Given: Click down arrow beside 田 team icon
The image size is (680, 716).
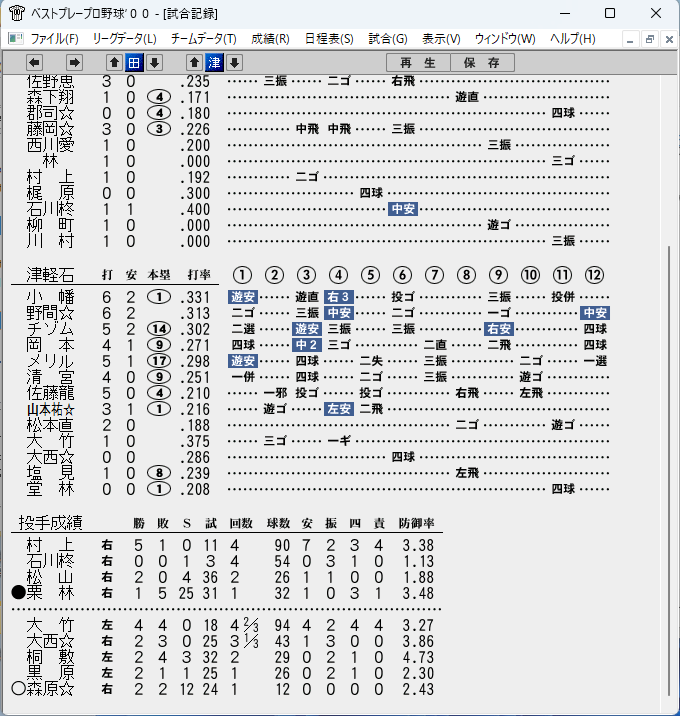Looking at the screenshot, I should [154, 63].
